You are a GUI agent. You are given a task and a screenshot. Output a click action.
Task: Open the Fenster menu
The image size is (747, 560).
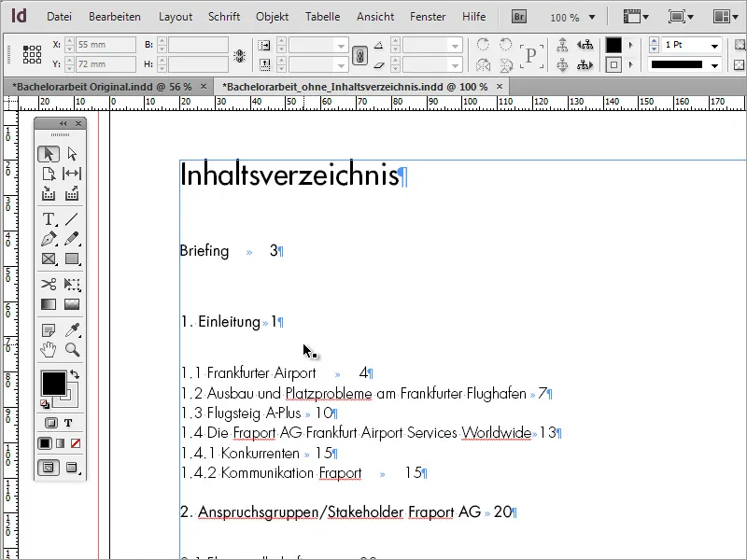[x=428, y=17]
